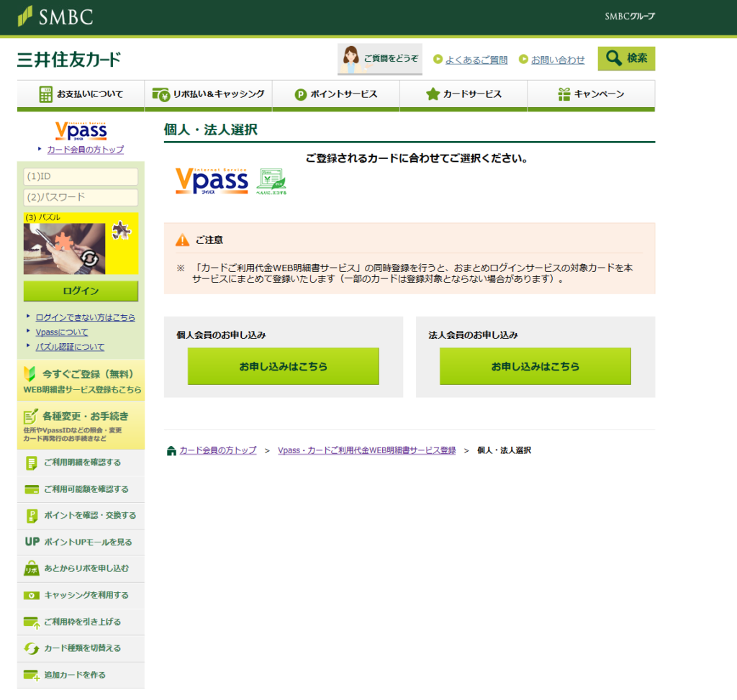The image size is (737, 700).
Task: Select ポイントを確認・交換する in the sidebar
Action: click(x=81, y=516)
